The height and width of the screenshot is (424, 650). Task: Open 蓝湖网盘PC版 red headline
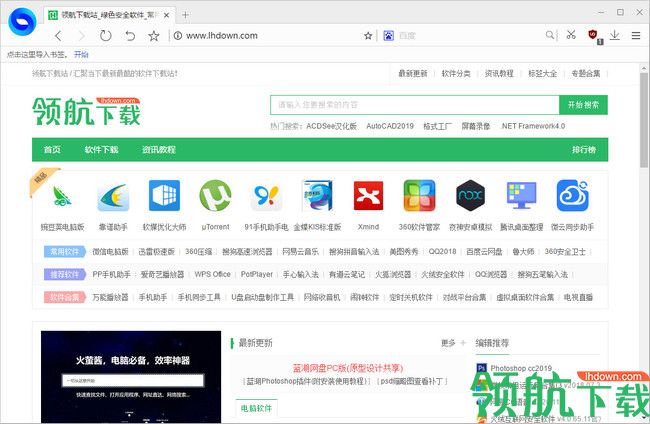coord(348,368)
